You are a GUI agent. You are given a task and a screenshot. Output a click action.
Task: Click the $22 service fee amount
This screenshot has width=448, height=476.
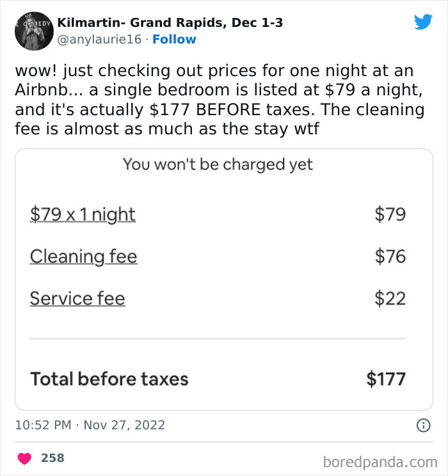click(x=390, y=298)
